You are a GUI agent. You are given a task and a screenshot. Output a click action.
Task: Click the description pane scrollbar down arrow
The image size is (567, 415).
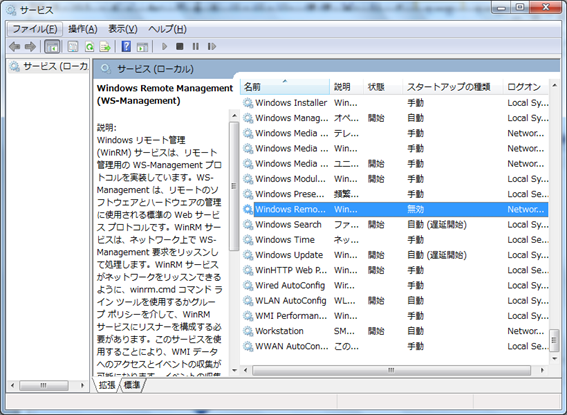(x=234, y=370)
